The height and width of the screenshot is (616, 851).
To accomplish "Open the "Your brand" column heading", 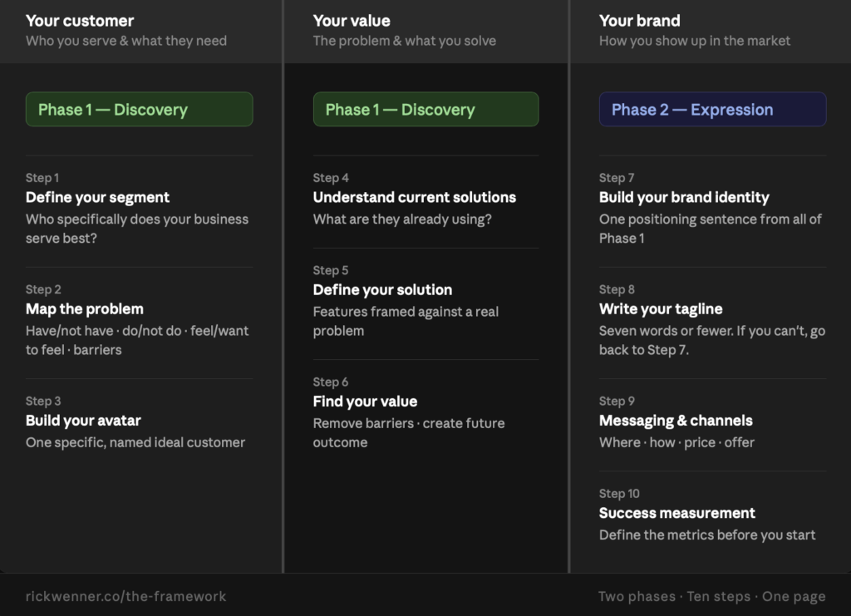I will (639, 21).
